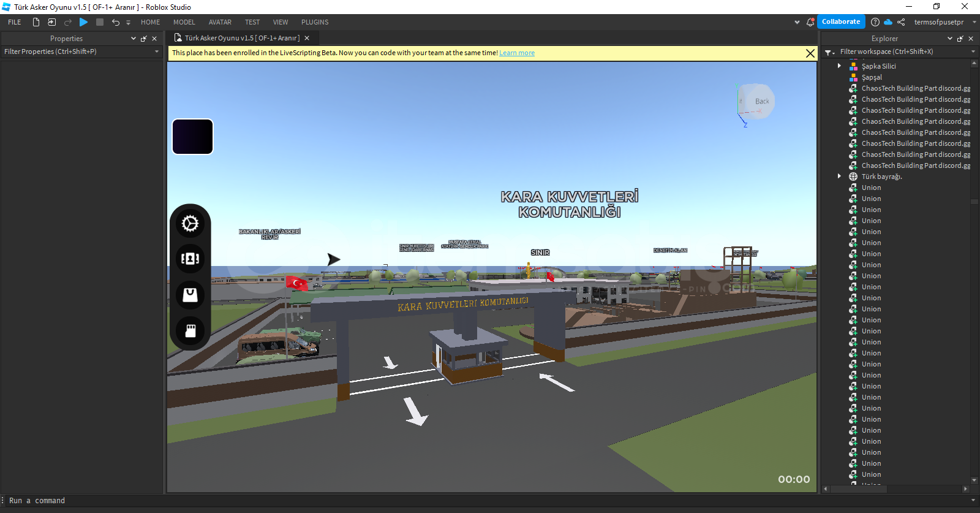Screen dimensions: 980x513
Task: Click the Redo arrow icon
Action: (x=68, y=22)
